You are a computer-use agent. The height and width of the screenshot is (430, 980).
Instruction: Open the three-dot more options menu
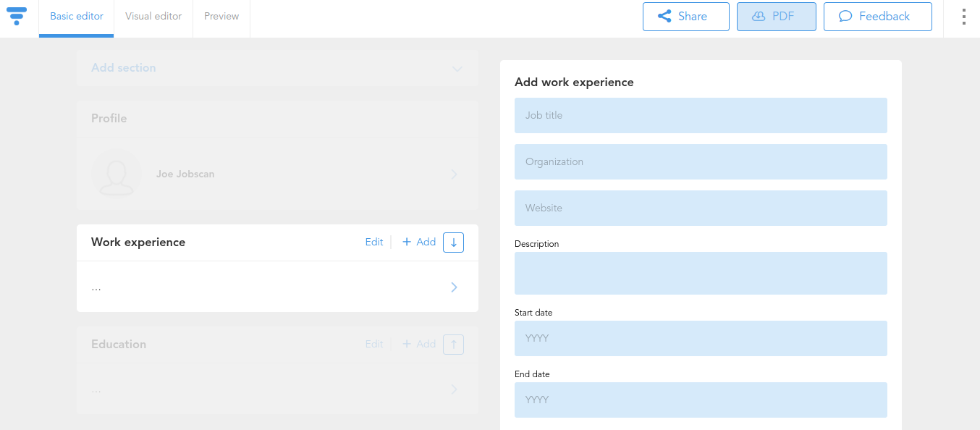963,17
